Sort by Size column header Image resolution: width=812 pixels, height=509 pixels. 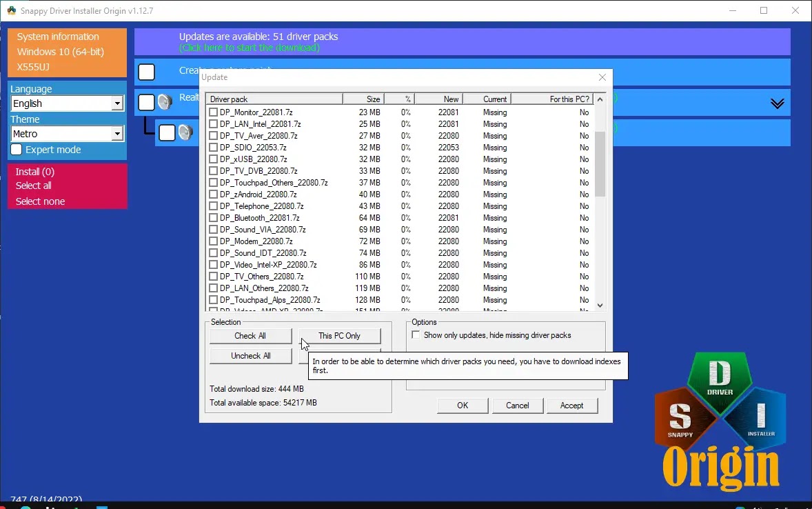coord(363,99)
